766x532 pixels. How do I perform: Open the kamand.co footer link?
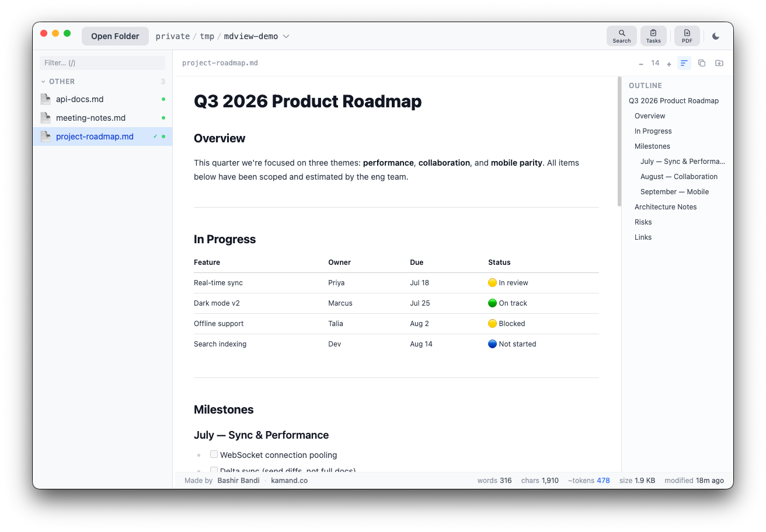point(290,481)
